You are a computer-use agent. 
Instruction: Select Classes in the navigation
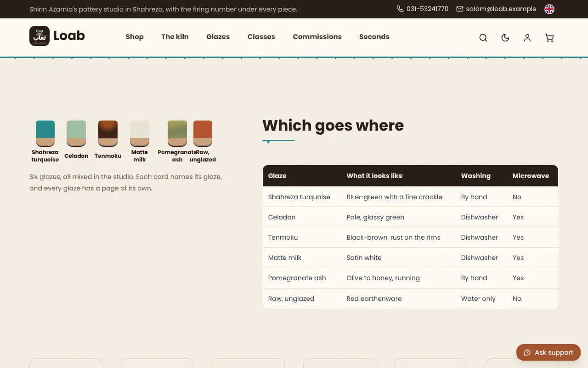coord(261,37)
